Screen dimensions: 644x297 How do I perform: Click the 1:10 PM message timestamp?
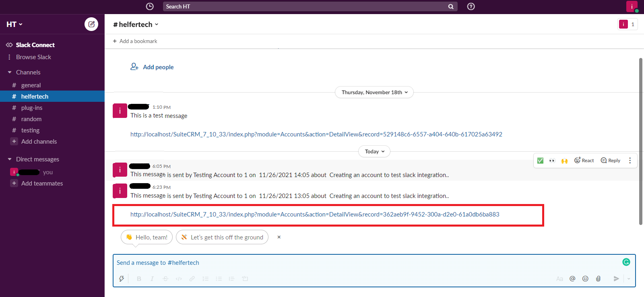pyautogui.click(x=161, y=107)
